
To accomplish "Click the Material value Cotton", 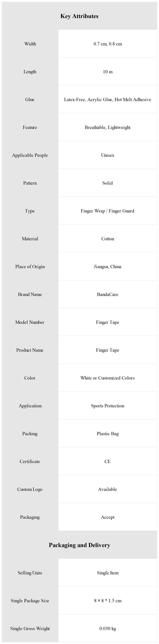I will coord(108,239).
